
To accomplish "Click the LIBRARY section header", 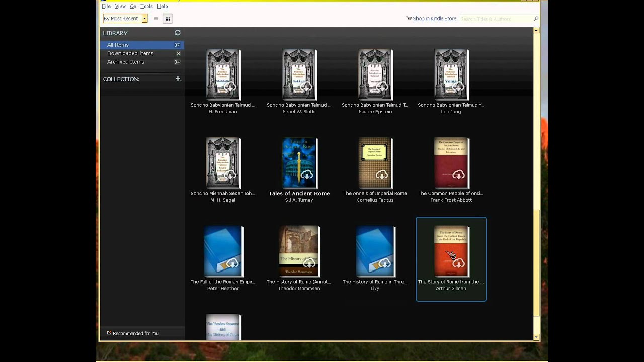I will pos(115,33).
